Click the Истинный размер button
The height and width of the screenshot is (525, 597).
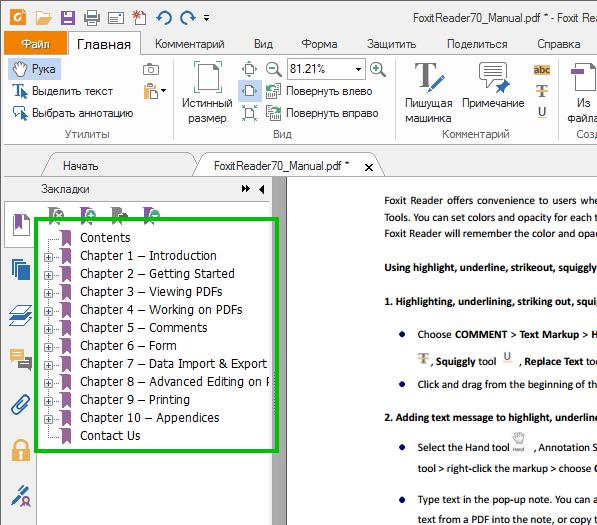pos(207,93)
